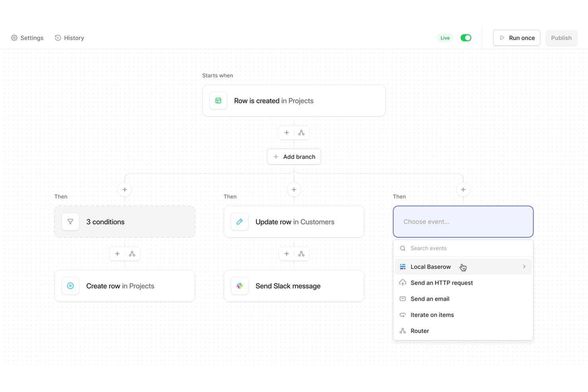Select the filter icon on 3 conditions

click(70, 222)
